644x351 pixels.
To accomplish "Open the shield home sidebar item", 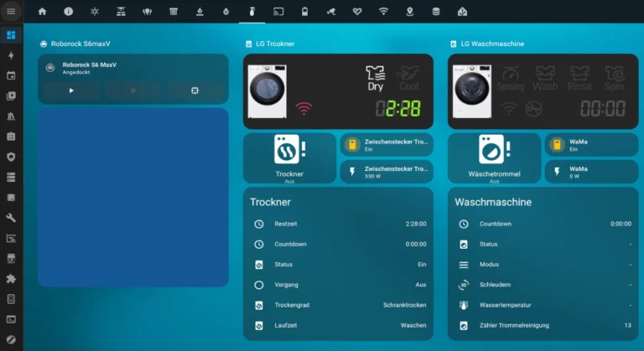I will tap(11, 157).
